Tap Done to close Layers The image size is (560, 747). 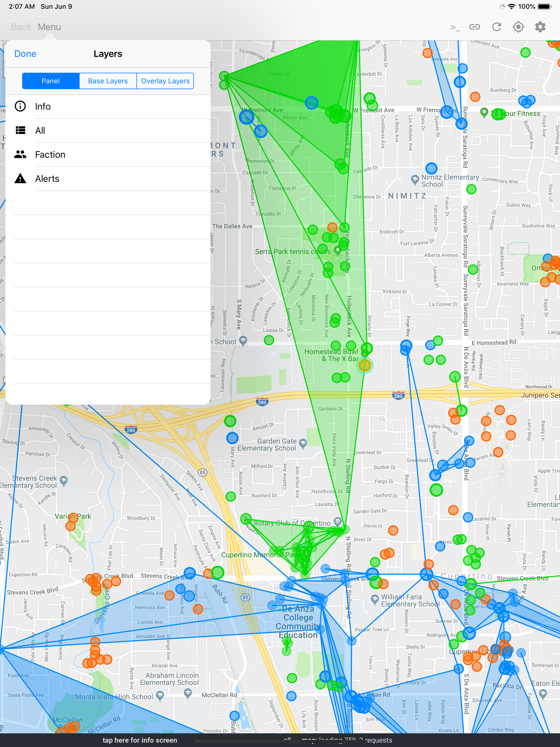25,54
